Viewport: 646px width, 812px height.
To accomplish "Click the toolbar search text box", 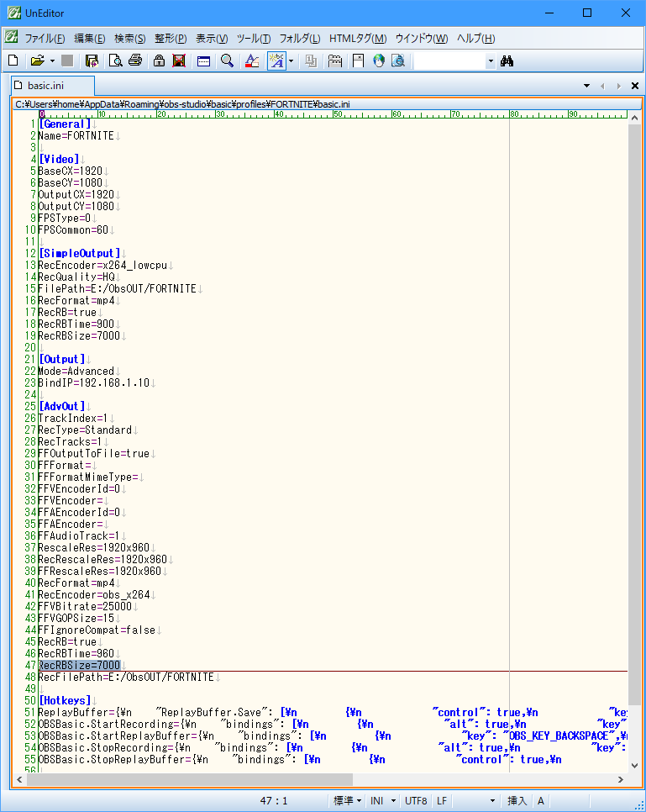I will (450, 61).
